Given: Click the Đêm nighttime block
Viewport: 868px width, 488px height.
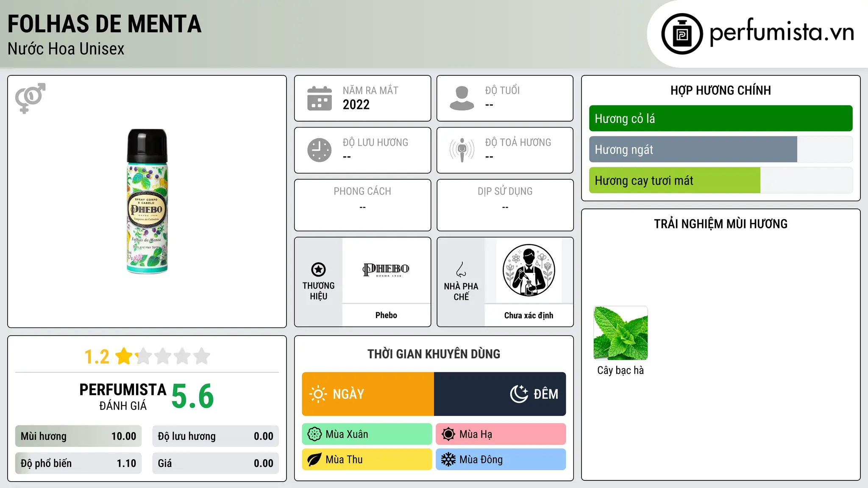Looking at the screenshot, I should (500, 394).
